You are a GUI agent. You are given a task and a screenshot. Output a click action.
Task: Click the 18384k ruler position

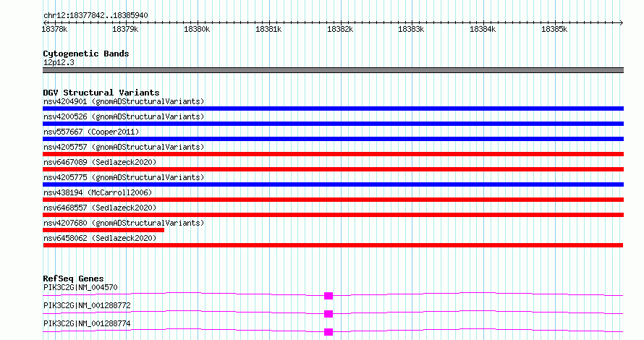pyautogui.click(x=483, y=29)
